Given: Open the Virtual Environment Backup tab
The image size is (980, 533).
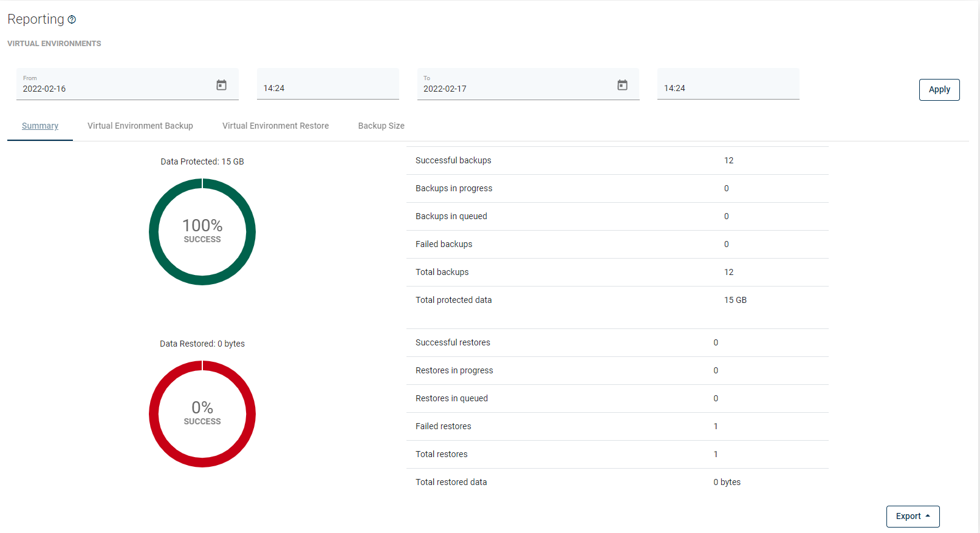Looking at the screenshot, I should click(x=140, y=126).
